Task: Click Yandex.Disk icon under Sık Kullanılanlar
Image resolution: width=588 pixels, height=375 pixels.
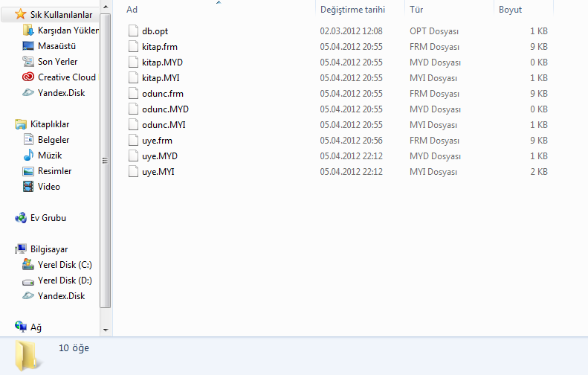Action: coord(28,92)
